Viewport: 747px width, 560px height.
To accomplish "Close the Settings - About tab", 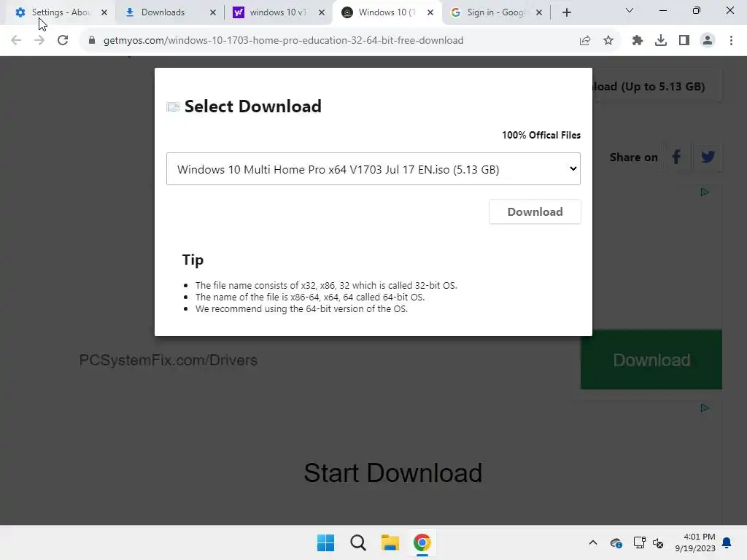I will [104, 12].
